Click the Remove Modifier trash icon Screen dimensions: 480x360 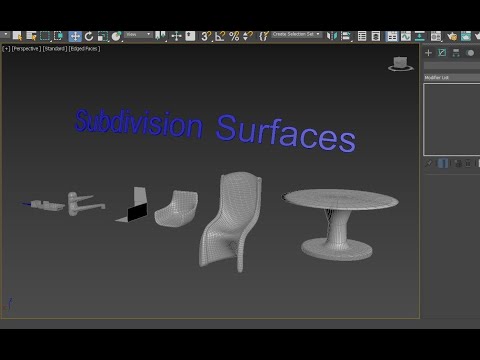coord(468,163)
